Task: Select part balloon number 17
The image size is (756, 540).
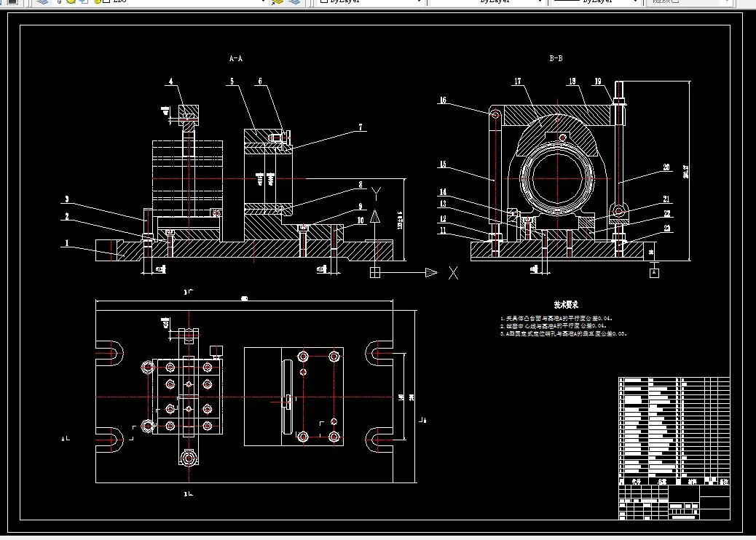Action: point(517,82)
